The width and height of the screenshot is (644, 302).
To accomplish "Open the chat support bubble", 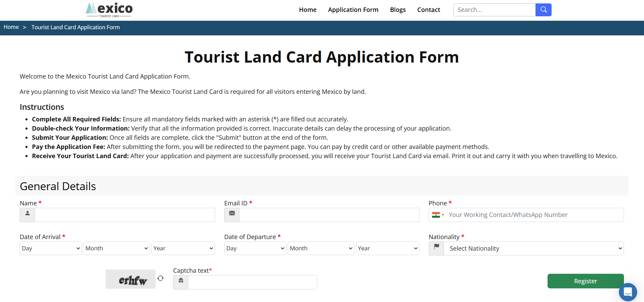I will click(x=628, y=292).
